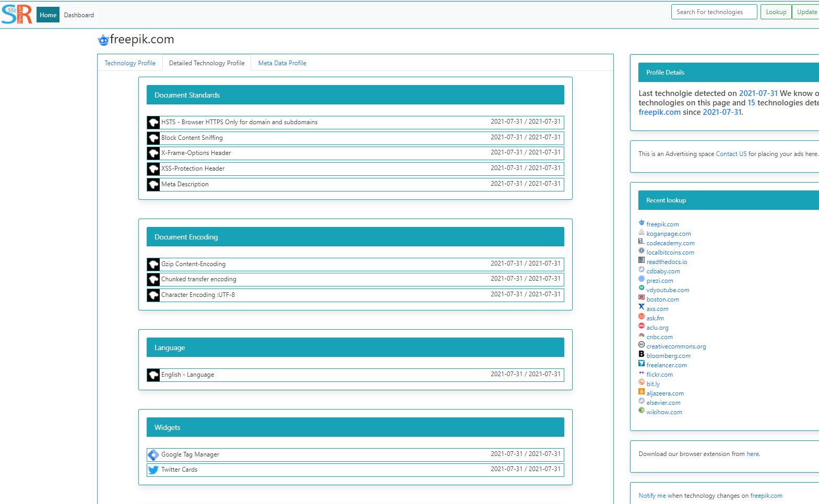Viewport: 819px width, 504px height.
Task: Click the SiteRecipe SR logo
Action: (x=17, y=14)
